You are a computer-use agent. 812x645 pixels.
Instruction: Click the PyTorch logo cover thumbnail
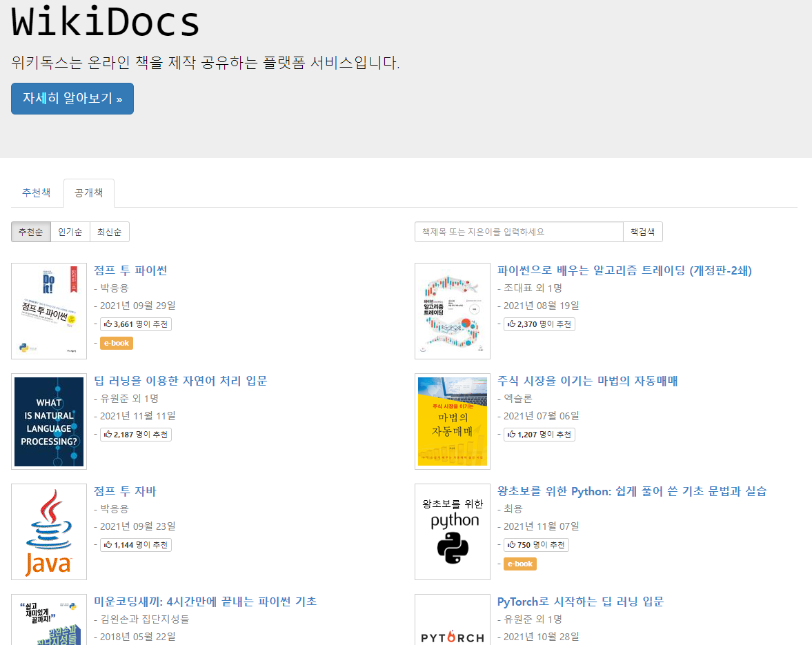coord(453,619)
